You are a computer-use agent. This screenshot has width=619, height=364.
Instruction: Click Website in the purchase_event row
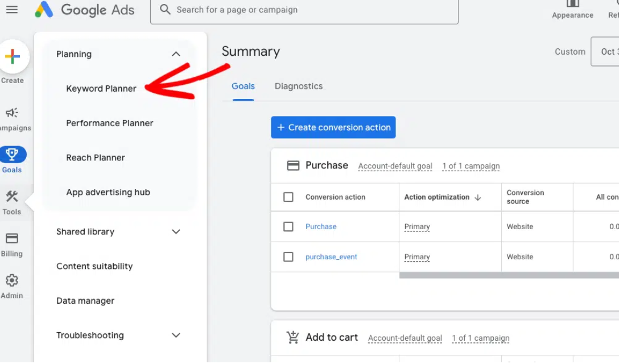click(520, 257)
